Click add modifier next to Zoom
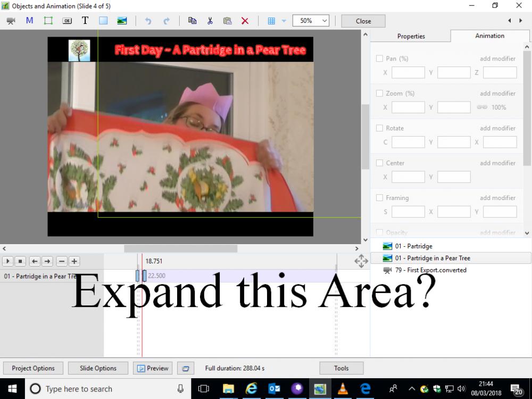This screenshot has width=532, height=399. click(x=497, y=94)
